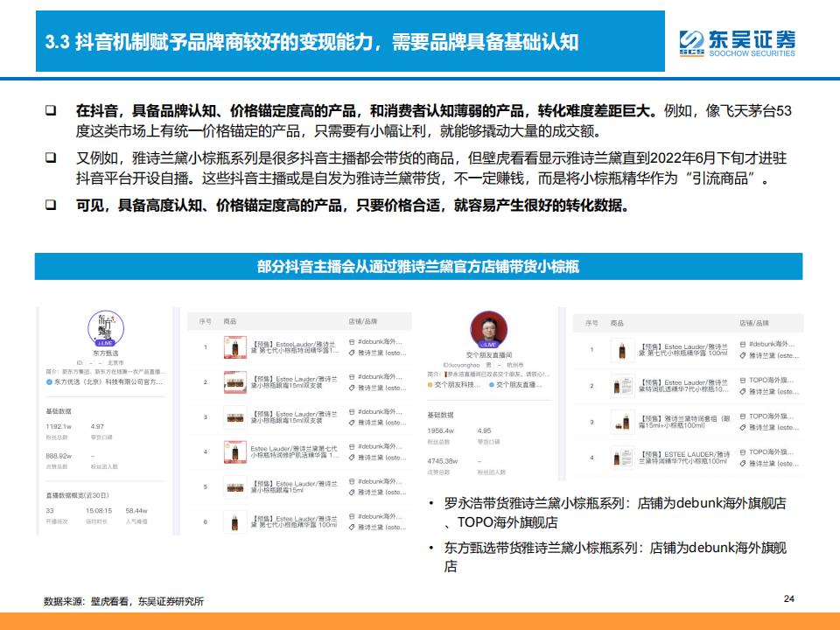
Task: Click the bullet starting 可见，具备高度认知
Action: pyautogui.click(x=353, y=205)
